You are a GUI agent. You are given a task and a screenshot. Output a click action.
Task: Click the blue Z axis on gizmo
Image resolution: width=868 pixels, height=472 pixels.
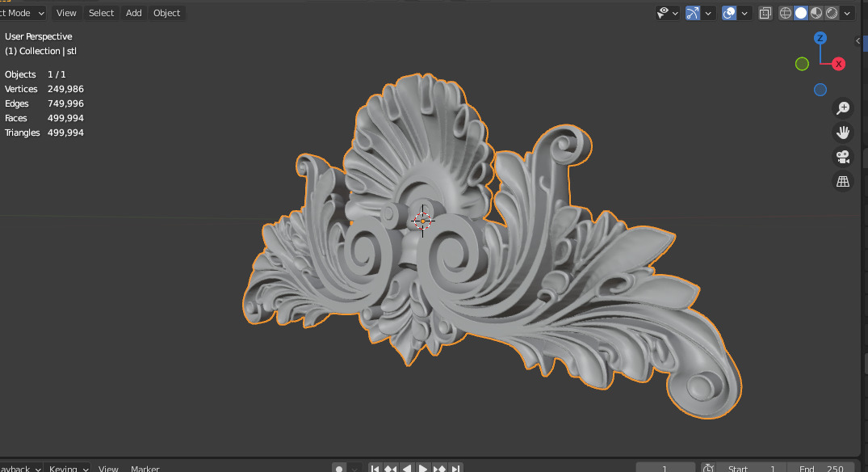820,38
